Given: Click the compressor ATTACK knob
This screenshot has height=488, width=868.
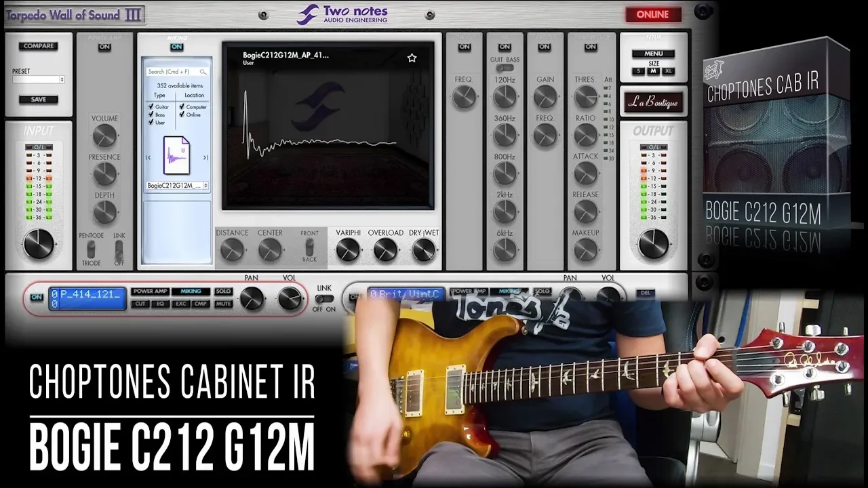Looking at the screenshot, I should 585,174.
